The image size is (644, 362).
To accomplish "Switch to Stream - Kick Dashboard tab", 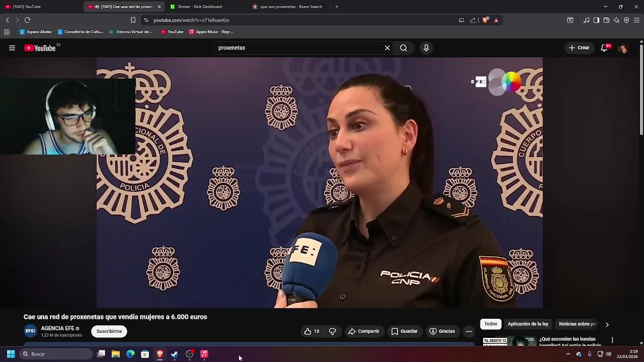I will (x=206, y=7).
